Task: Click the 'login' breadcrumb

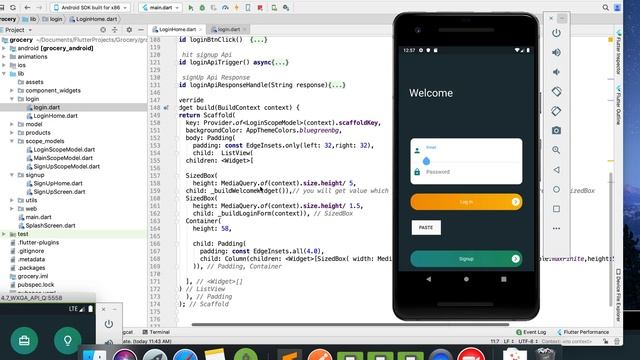Action: (53, 19)
